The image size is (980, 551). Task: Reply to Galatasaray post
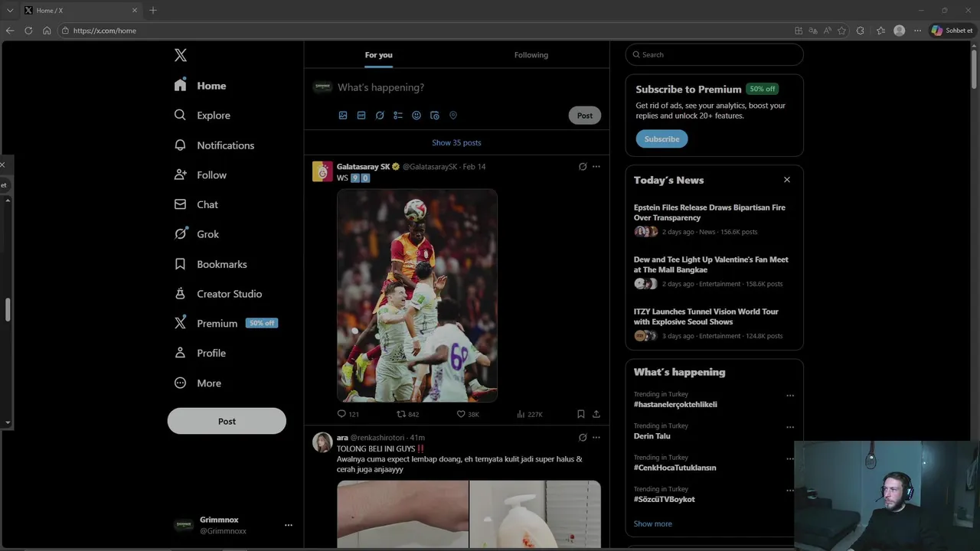(348, 414)
